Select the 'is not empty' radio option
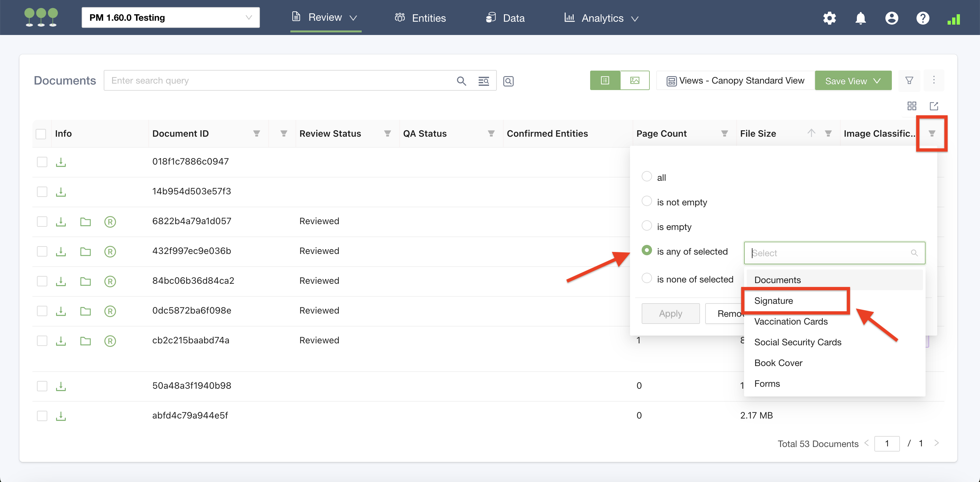Image resolution: width=980 pixels, height=482 pixels. point(647,201)
